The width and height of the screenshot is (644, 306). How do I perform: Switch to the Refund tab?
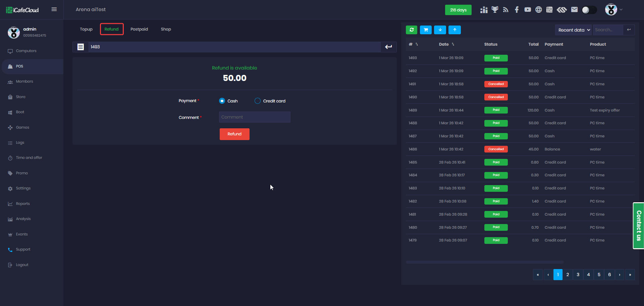[x=112, y=29]
